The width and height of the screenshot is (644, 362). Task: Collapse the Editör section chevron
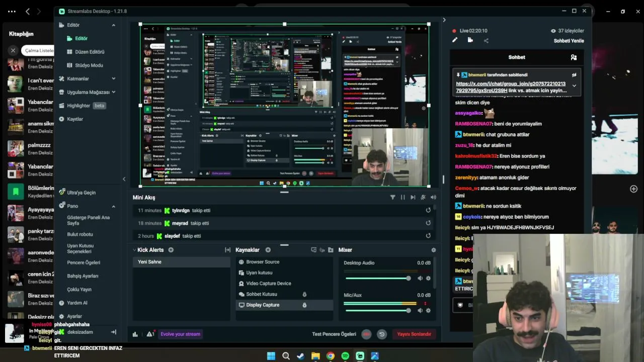click(113, 25)
